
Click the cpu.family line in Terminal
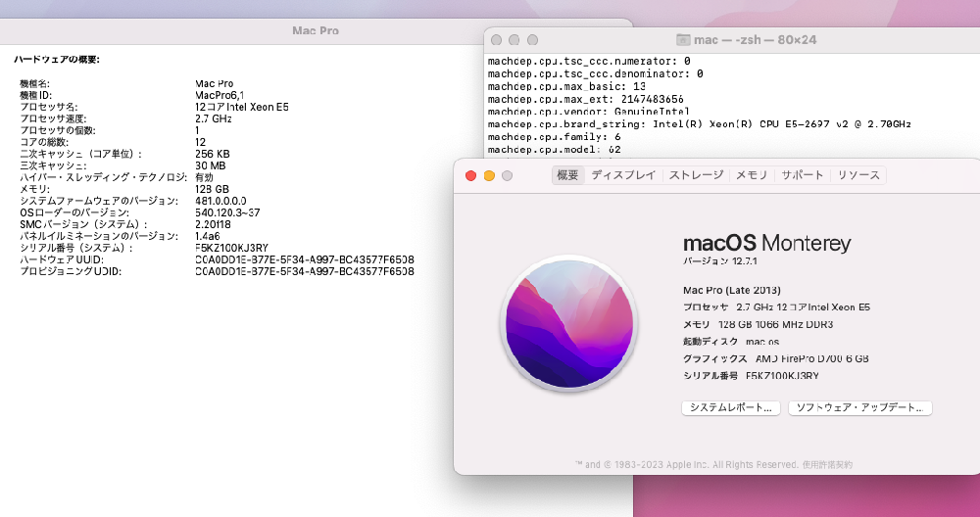(x=555, y=137)
